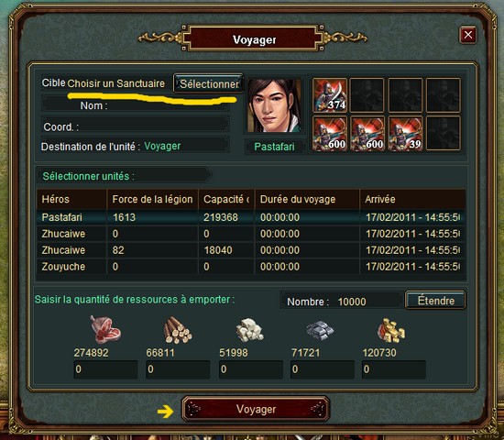
Task: Click the Étendre button
Action: click(435, 301)
